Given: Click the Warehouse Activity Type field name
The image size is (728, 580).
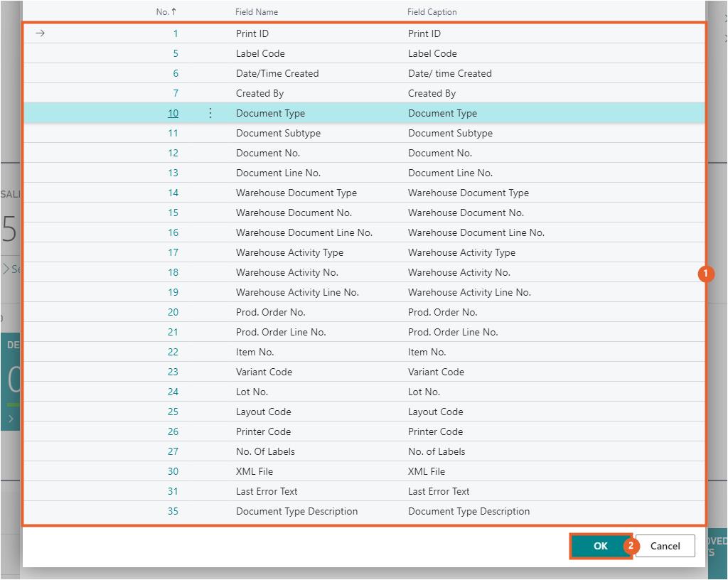Looking at the screenshot, I should click(289, 252).
